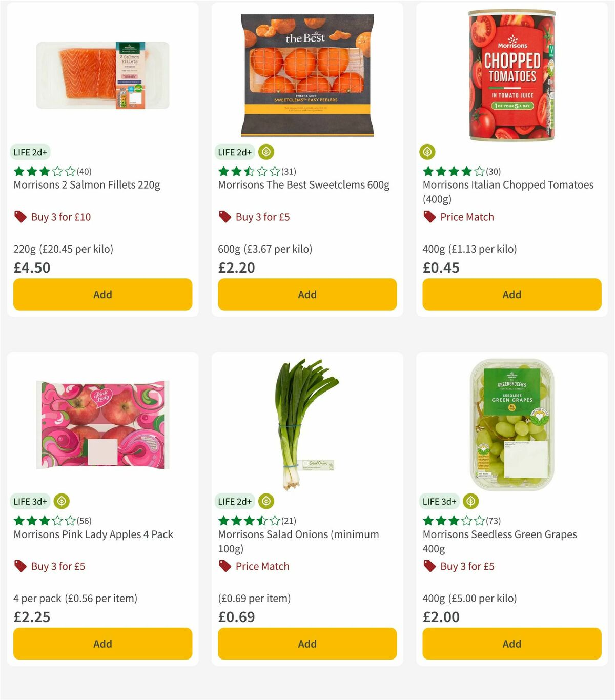This screenshot has height=700, width=615.
Task: Click the Price Match label under Salad Onions
Action: (262, 566)
